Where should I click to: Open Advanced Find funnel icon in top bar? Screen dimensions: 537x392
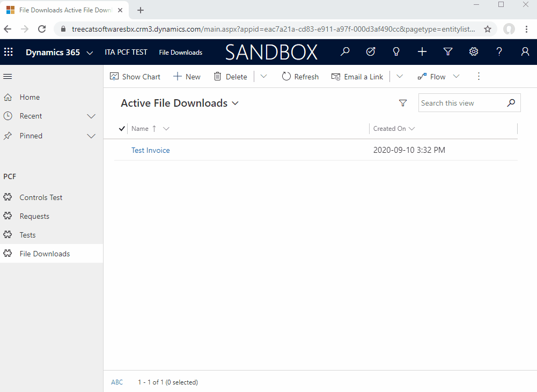448,51
